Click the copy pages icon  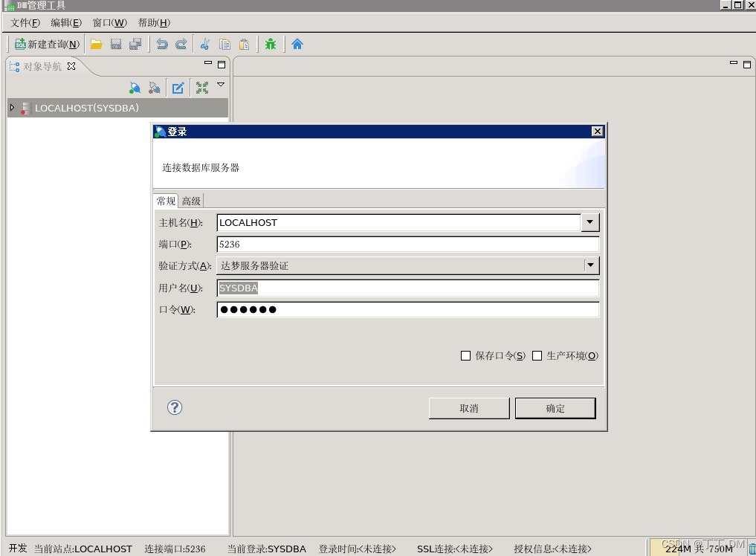224,45
